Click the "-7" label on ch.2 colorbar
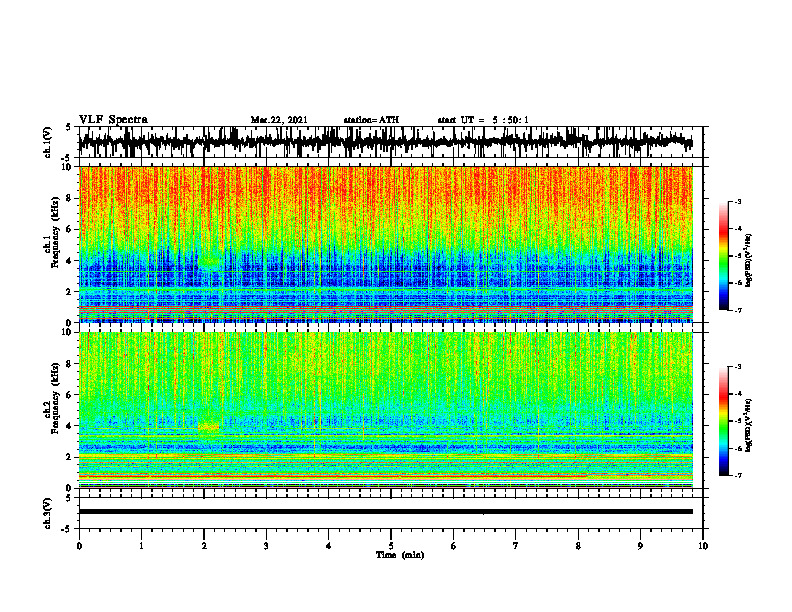Screen dimensions: 792x612 click(x=738, y=476)
